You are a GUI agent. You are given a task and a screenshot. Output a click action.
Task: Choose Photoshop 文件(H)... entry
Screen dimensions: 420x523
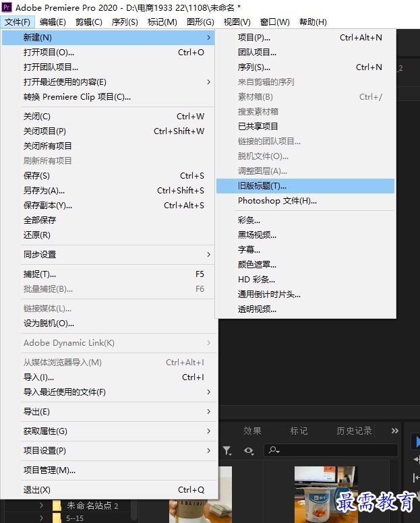[305, 200]
